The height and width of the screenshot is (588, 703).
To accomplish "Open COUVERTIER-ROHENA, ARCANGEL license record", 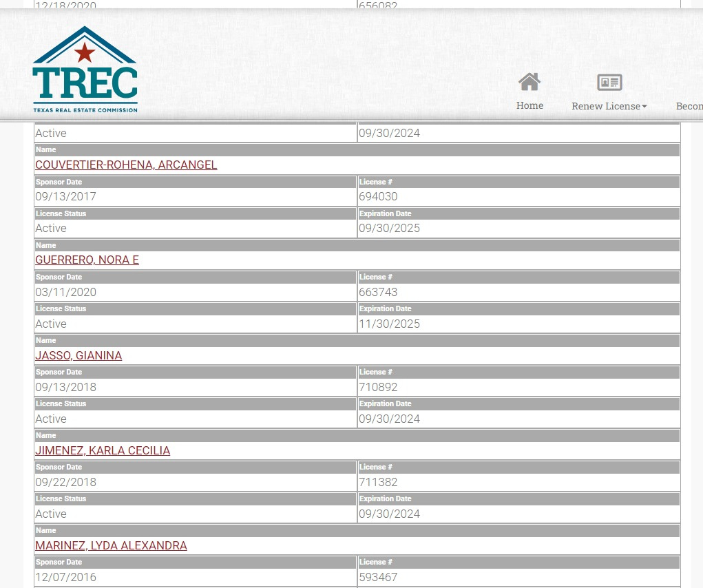I will click(x=126, y=165).
